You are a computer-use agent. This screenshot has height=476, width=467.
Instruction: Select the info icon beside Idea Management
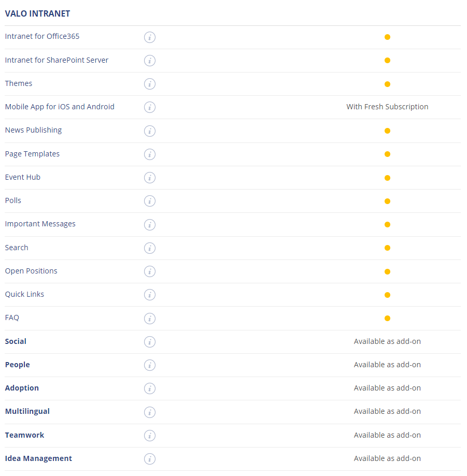coord(150,459)
